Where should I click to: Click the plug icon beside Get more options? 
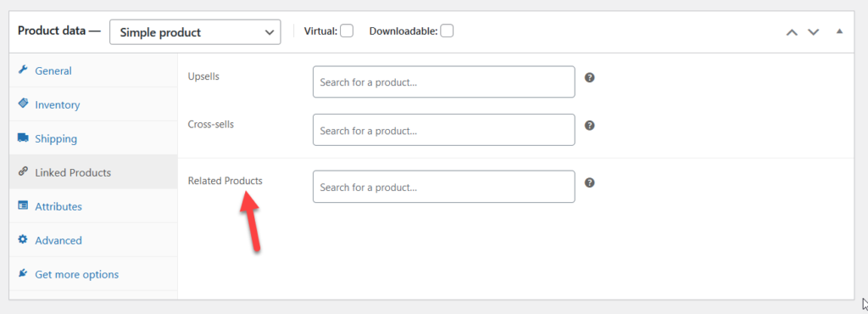23,273
